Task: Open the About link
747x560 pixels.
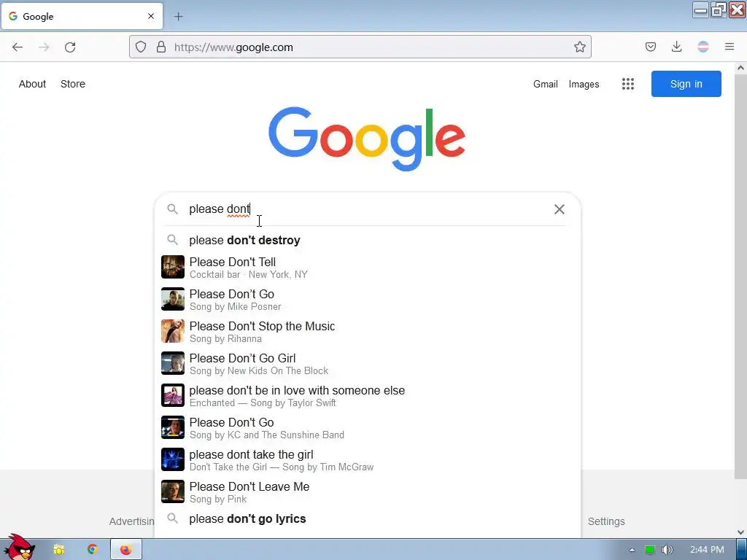Action: pos(32,84)
